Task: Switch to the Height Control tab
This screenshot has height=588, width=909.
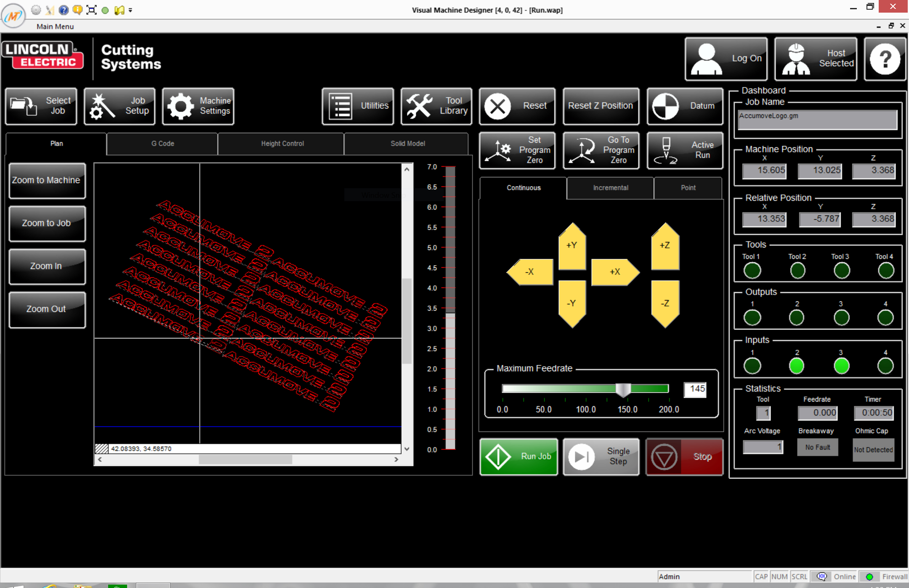Action: [x=282, y=144]
